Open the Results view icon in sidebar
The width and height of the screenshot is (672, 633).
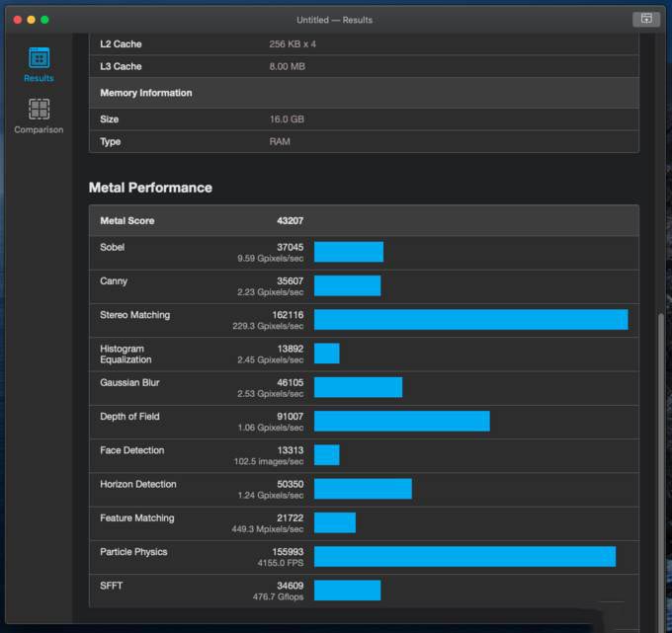tap(39, 57)
